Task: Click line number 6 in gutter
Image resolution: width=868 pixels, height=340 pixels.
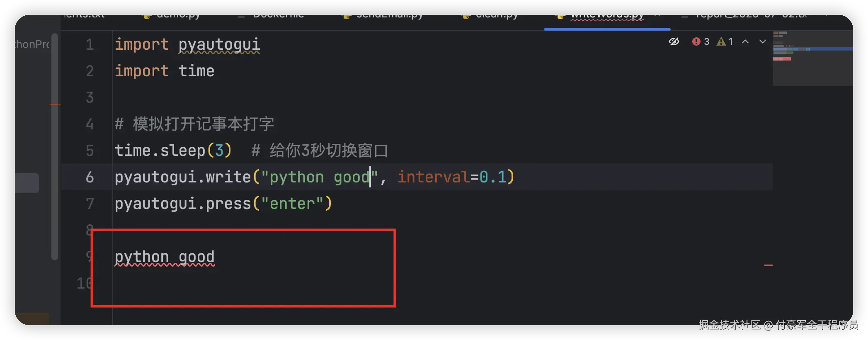Action: (x=90, y=177)
